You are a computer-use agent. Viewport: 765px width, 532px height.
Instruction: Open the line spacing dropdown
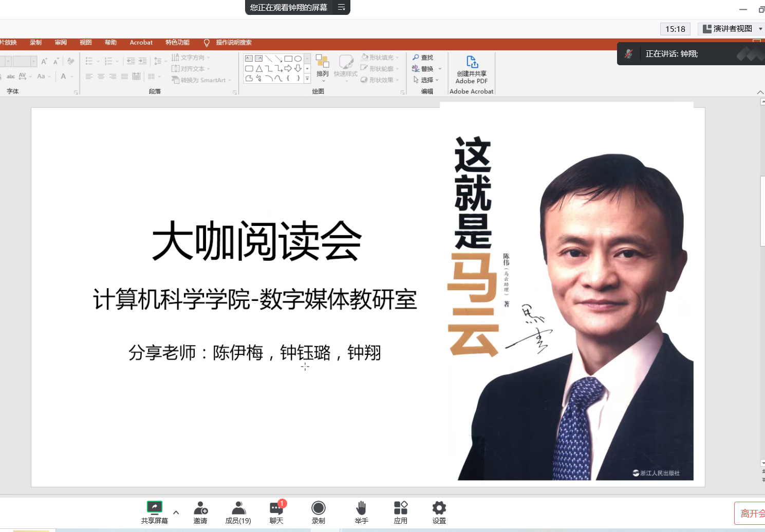tap(161, 61)
